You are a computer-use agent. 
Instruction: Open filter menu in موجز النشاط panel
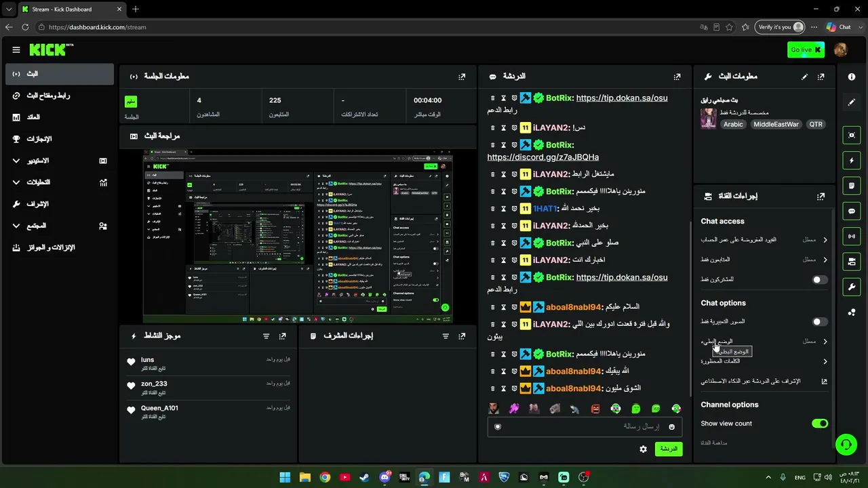point(266,336)
